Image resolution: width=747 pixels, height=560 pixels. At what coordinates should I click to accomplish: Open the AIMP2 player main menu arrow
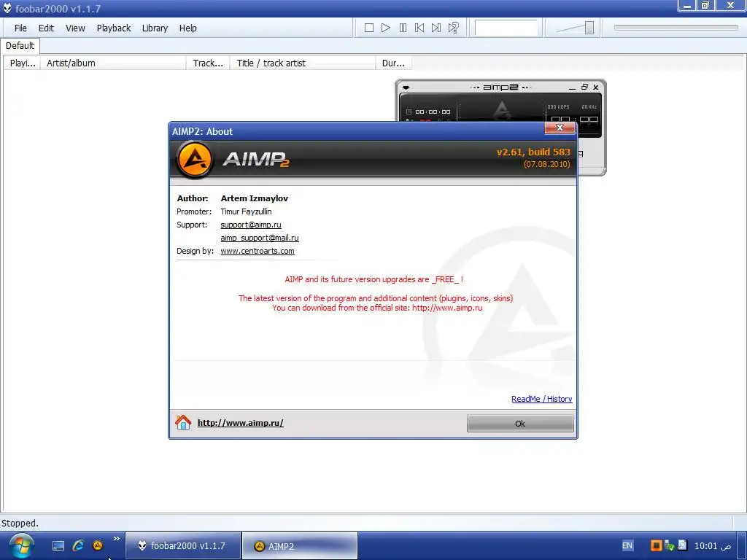[x=406, y=87]
